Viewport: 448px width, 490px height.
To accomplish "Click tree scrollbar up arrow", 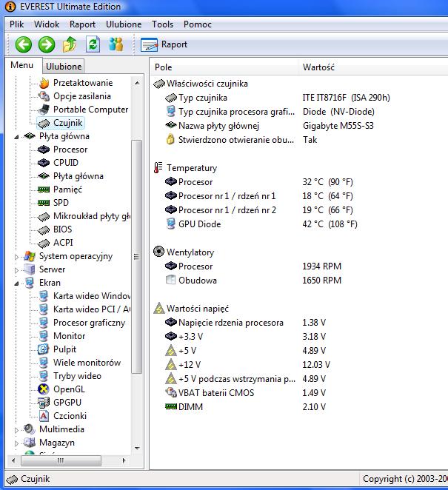I will tap(136, 83).
